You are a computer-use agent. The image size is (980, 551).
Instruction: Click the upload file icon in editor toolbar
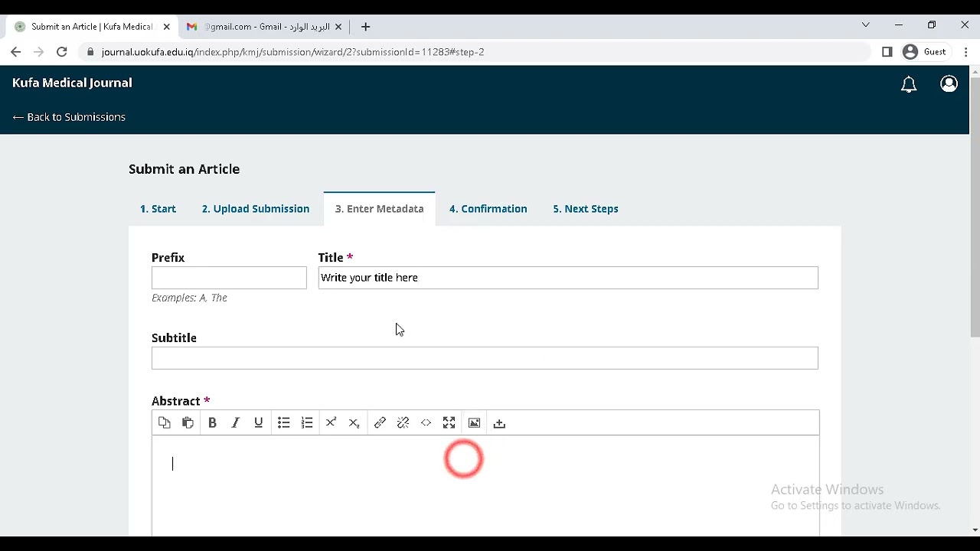(499, 423)
